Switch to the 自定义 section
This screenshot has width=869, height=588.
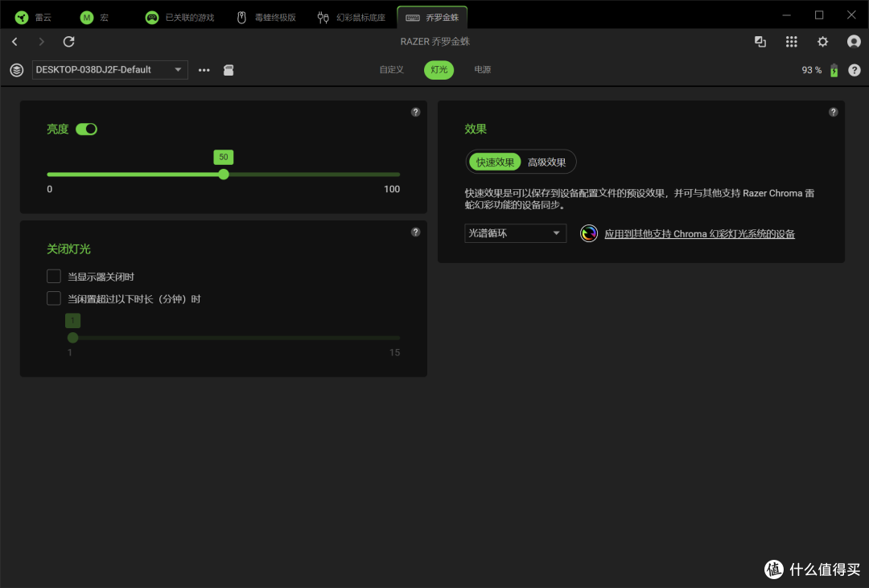(x=391, y=70)
